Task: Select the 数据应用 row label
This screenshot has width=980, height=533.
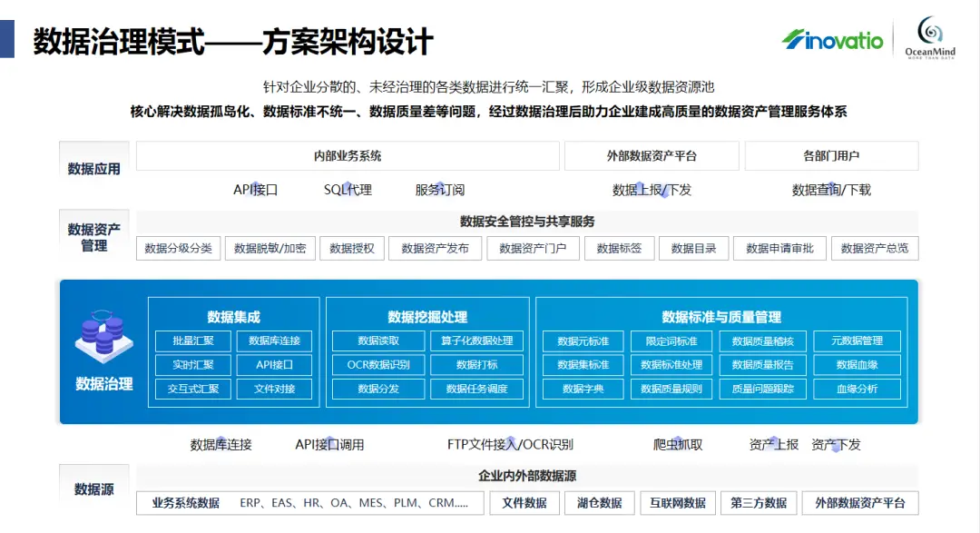Action: 93,169
